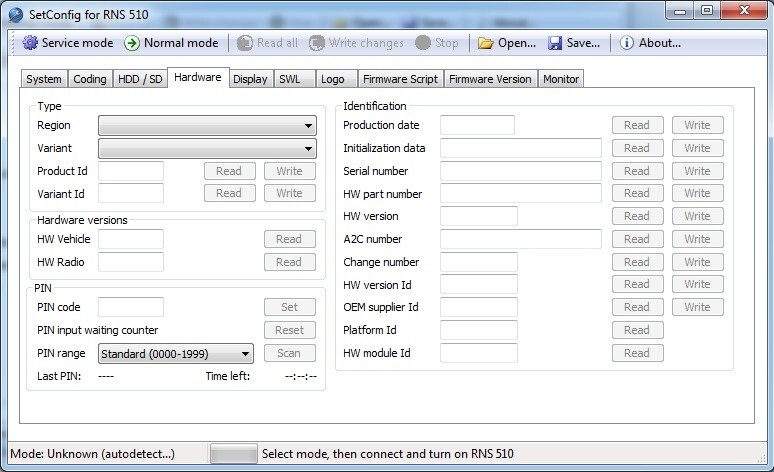The image size is (774, 472).
Task: Click the SetConfig app icon in title bar
Action: click(16, 15)
